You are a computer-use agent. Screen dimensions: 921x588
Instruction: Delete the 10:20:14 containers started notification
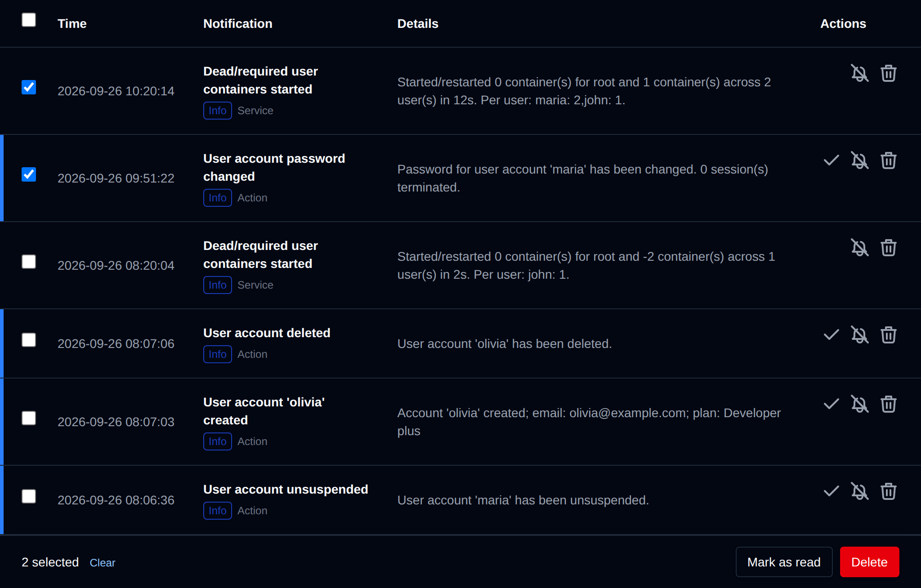(x=888, y=73)
